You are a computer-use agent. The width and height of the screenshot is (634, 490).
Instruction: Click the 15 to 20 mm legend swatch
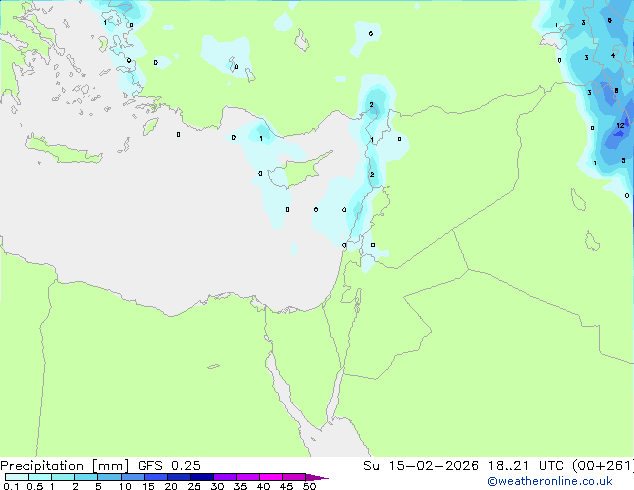[x=156, y=477]
